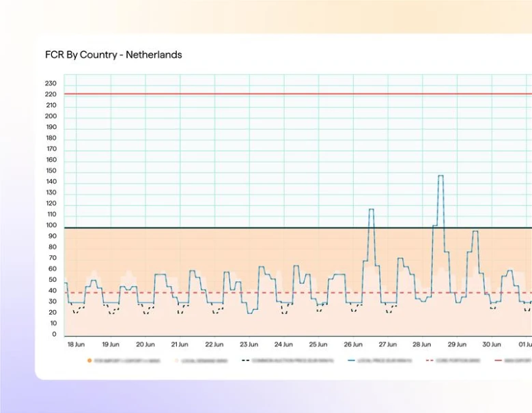Toggle the pale peach area legend entry

pos(201,360)
